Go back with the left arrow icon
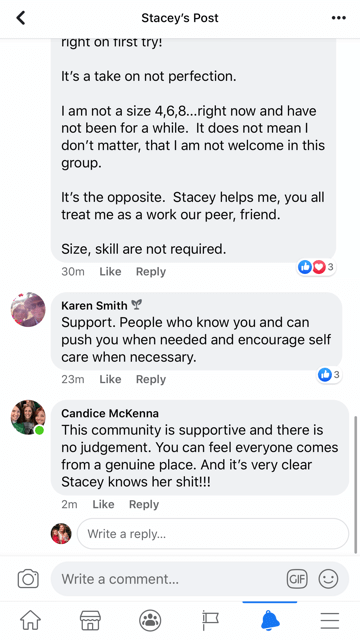 point(21,18)
